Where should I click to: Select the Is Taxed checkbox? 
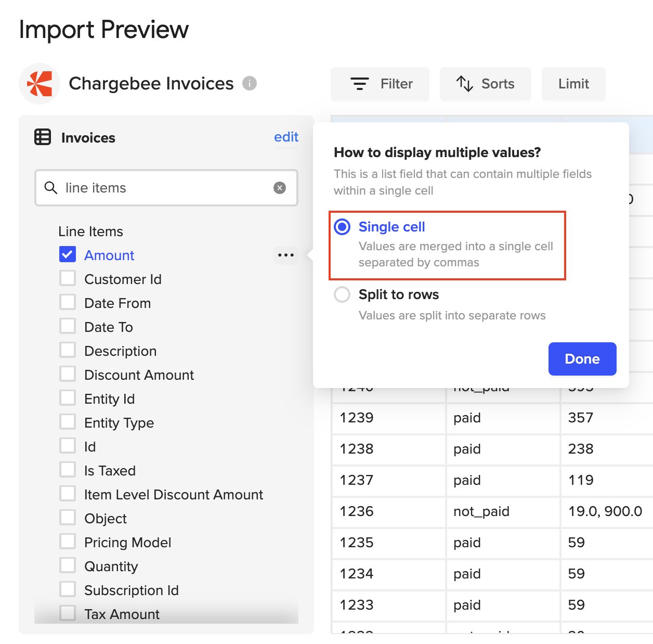pos(68,470)
